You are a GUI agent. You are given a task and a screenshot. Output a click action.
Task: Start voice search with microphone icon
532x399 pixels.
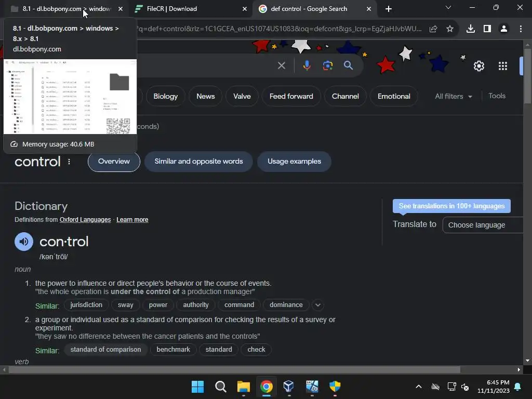tap(307, 65)
